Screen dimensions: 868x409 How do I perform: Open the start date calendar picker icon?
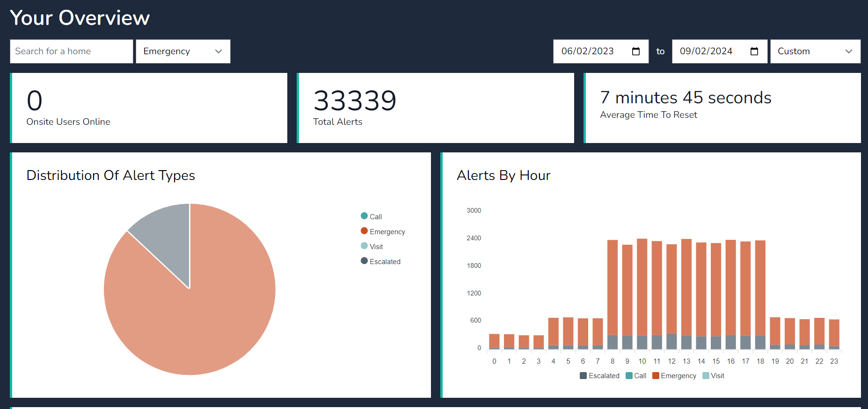click(x=635, y=51)
